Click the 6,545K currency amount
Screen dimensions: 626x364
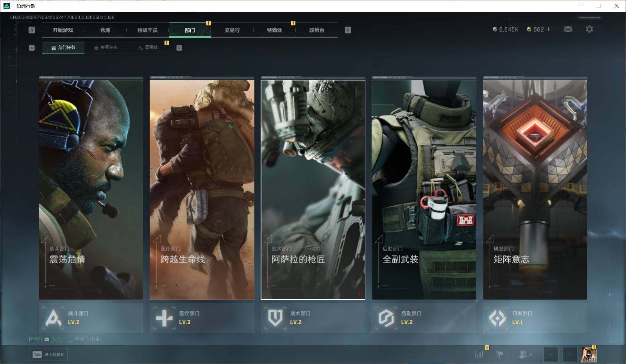pyautogui.click(x=508, y=29)
